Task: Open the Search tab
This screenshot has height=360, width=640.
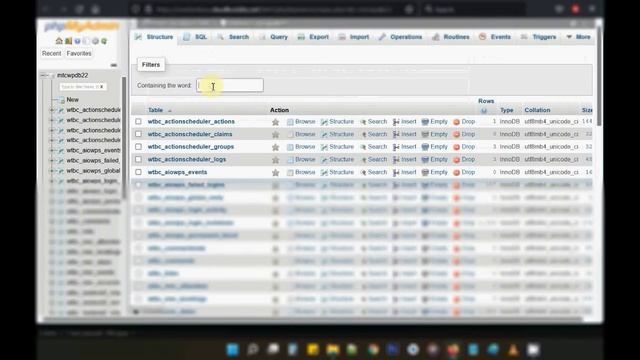Action: click(233, 37)
